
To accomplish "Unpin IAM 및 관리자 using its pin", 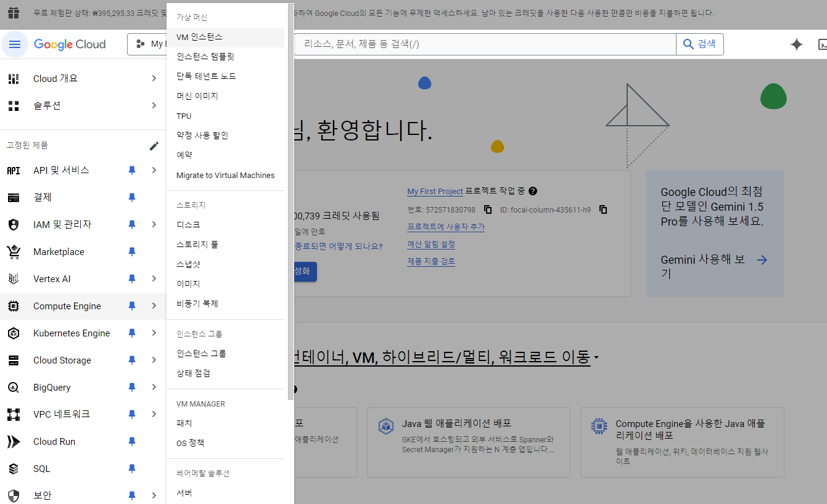I will pos(131,225).
